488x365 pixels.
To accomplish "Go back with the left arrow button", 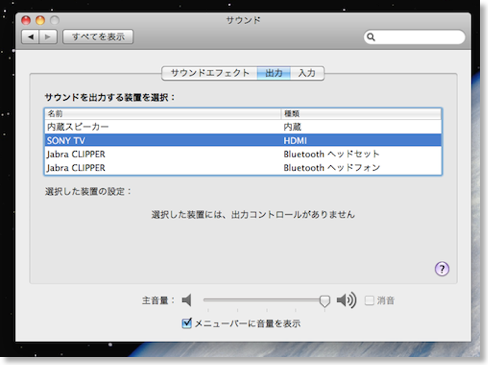I will point(31,37).
